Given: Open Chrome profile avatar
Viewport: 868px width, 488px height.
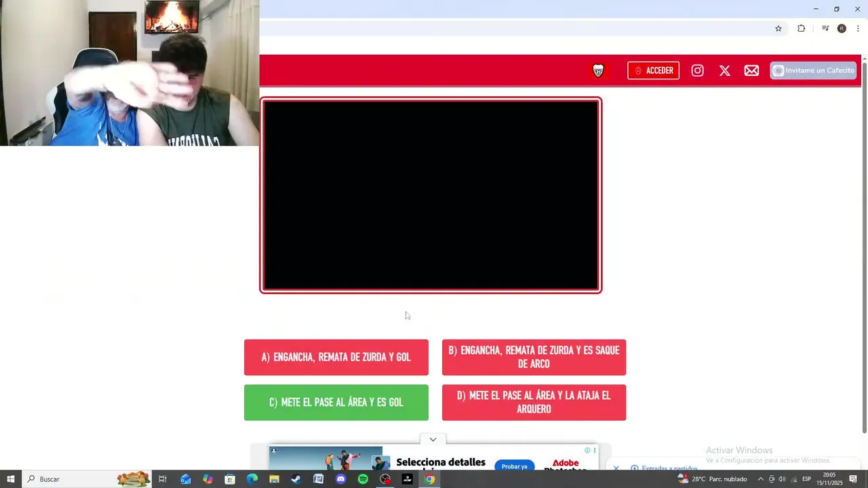Looking at the screenshot, I should point(842,28).
